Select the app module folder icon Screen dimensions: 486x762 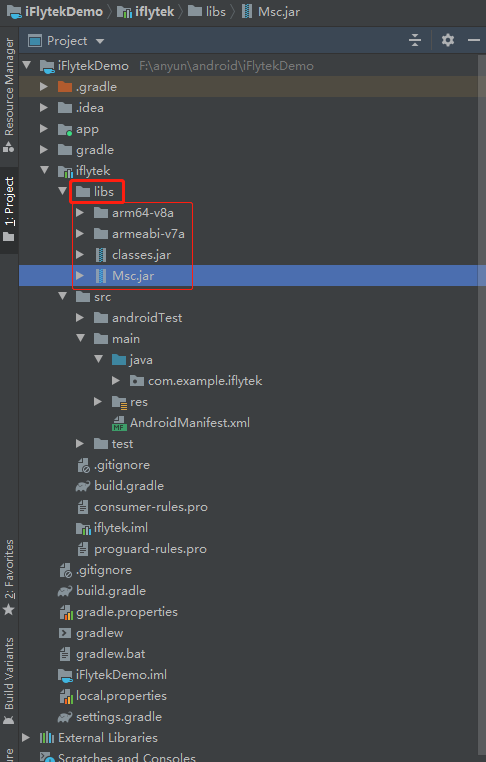coord(65,129)
